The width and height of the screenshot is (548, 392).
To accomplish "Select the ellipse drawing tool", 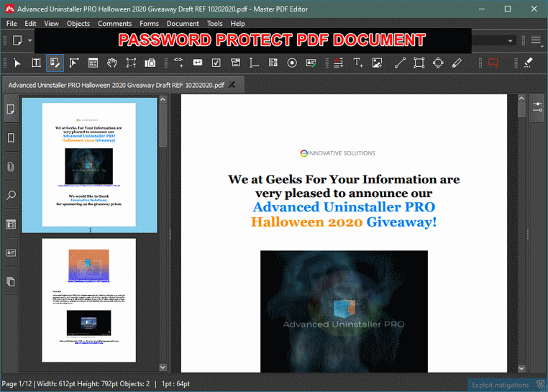I will pos(438,63).
